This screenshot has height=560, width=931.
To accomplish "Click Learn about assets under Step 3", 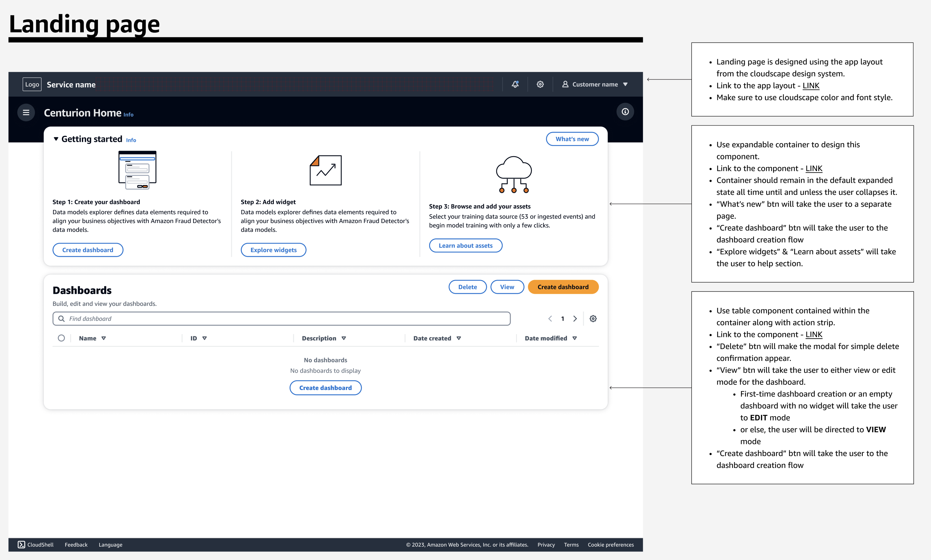I will (465, 245).
